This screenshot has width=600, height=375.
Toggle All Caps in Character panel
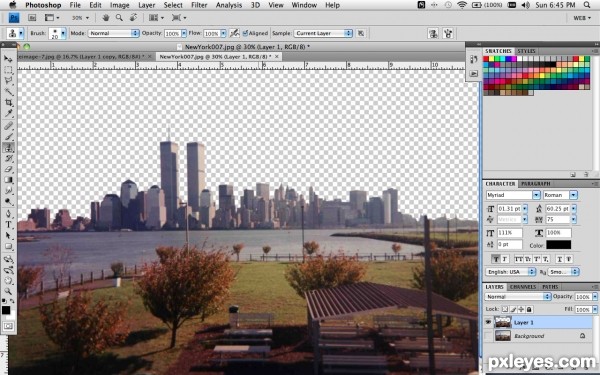(x=519, y=259)
